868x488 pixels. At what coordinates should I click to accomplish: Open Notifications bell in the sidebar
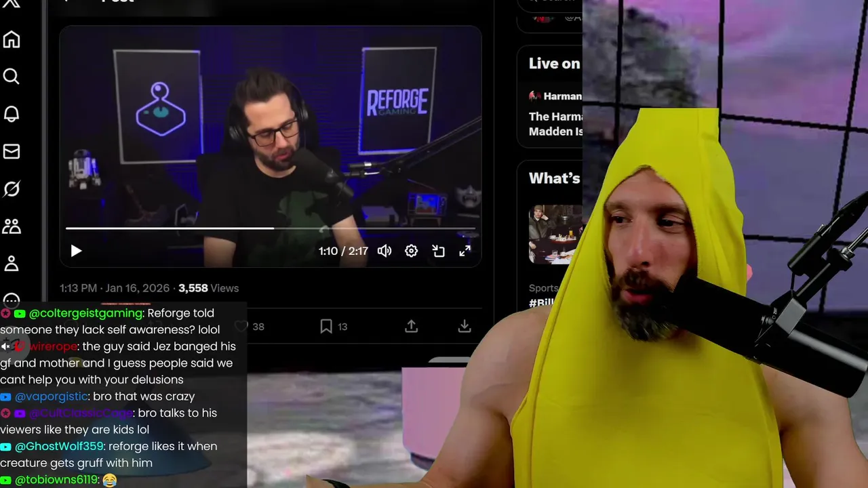coord(12,114)
